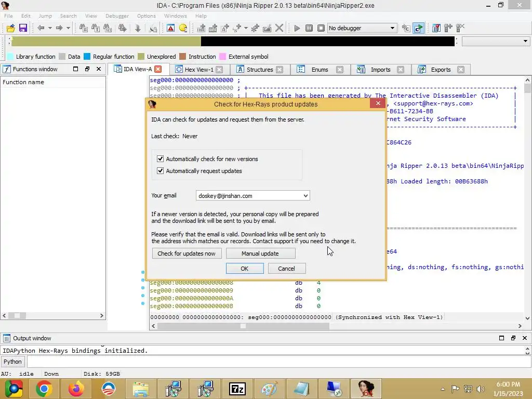The height and width of the screenshot is (399, 532).
Task: Float the Output window panel
Action: click(x=513, y=338)
